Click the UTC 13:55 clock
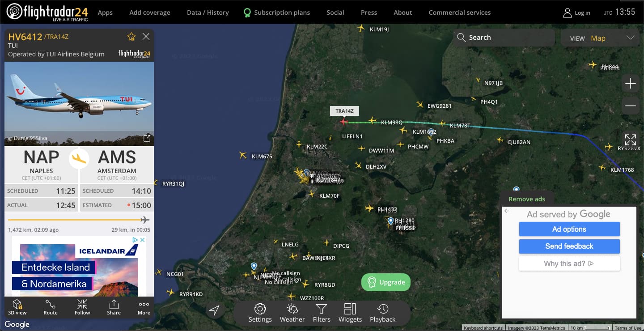 click(x=619, y=12)
